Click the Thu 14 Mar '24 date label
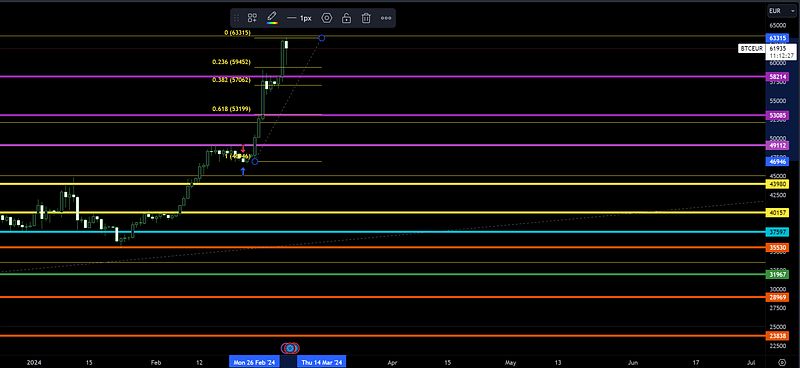Viewport: 800px width, 368px height. 321,362
